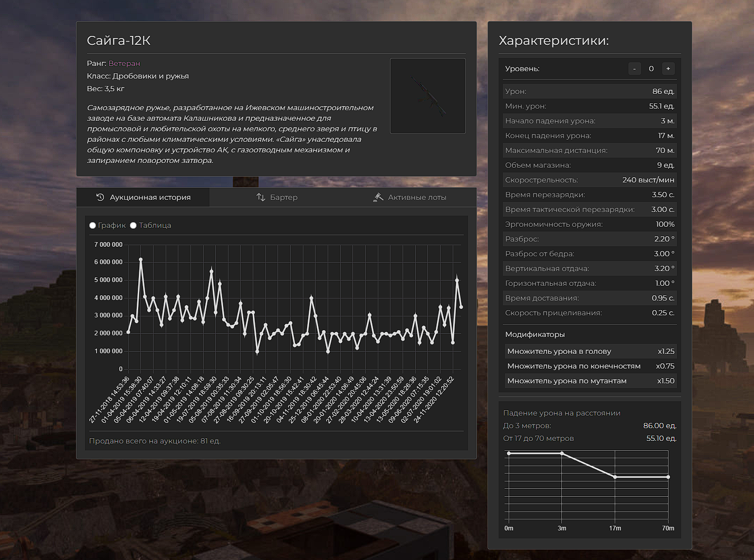Click the Сайга-12К weapon thumbnail image
The image size is (754, 560).
pos(428,96)
